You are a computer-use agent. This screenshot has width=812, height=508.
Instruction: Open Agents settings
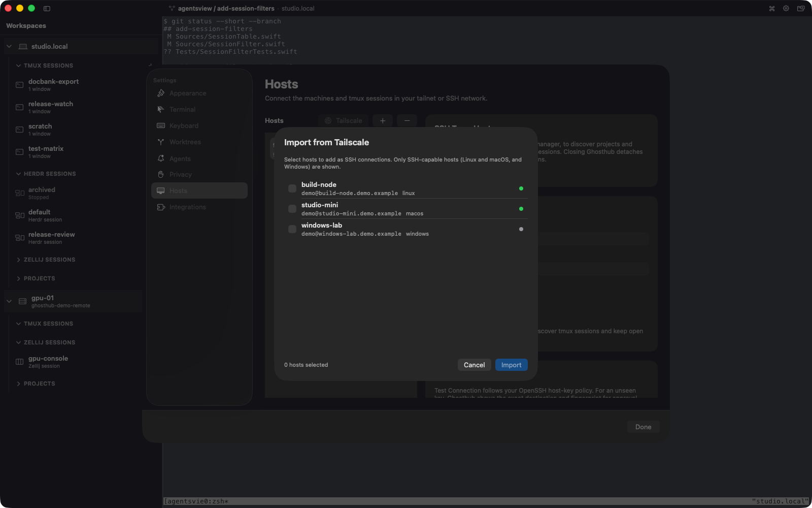[x=199, y=158]
